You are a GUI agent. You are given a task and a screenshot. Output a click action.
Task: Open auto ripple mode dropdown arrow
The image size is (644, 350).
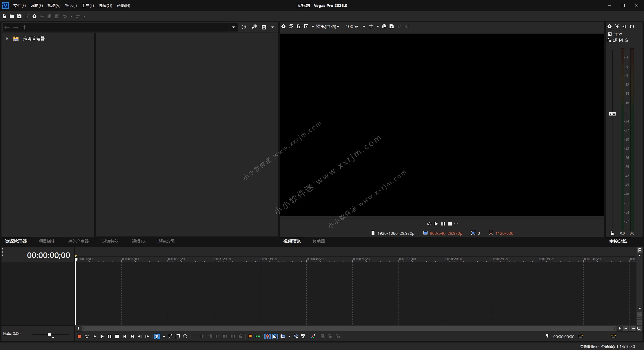289,336
